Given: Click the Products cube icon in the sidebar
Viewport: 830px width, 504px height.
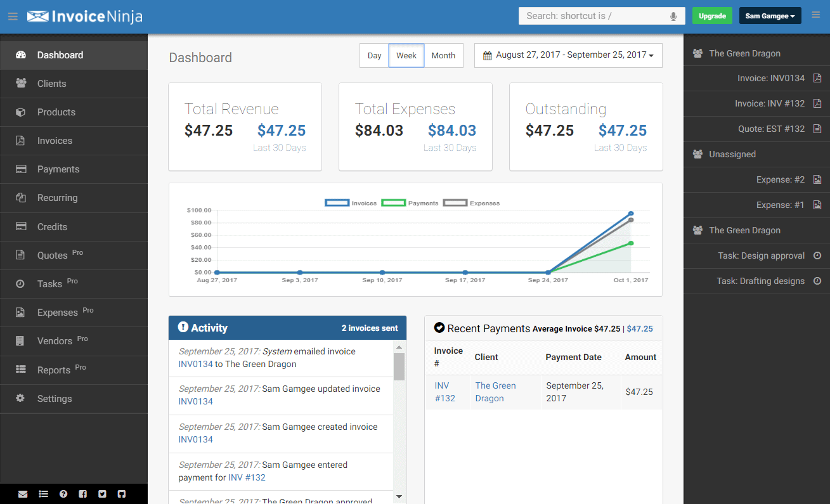Looking at the screenshot, I should (x=20, y=112).
